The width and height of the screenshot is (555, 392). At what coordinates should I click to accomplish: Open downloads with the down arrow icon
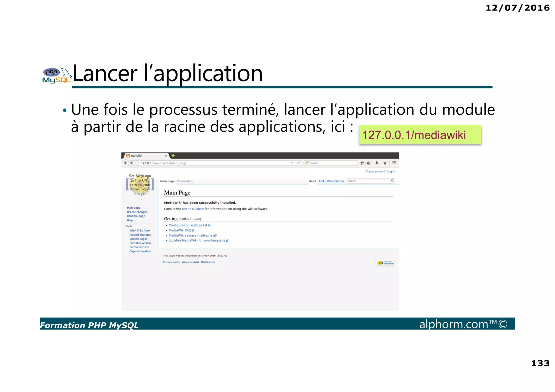pos(377,163)
